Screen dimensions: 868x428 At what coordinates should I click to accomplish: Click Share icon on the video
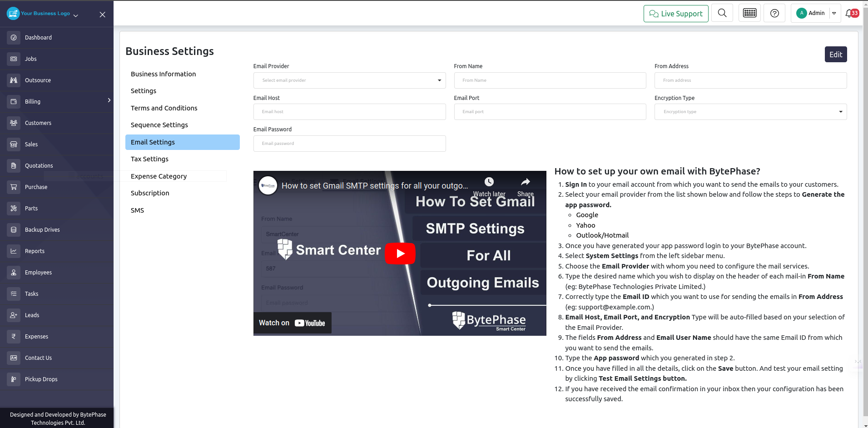(526, 187)
